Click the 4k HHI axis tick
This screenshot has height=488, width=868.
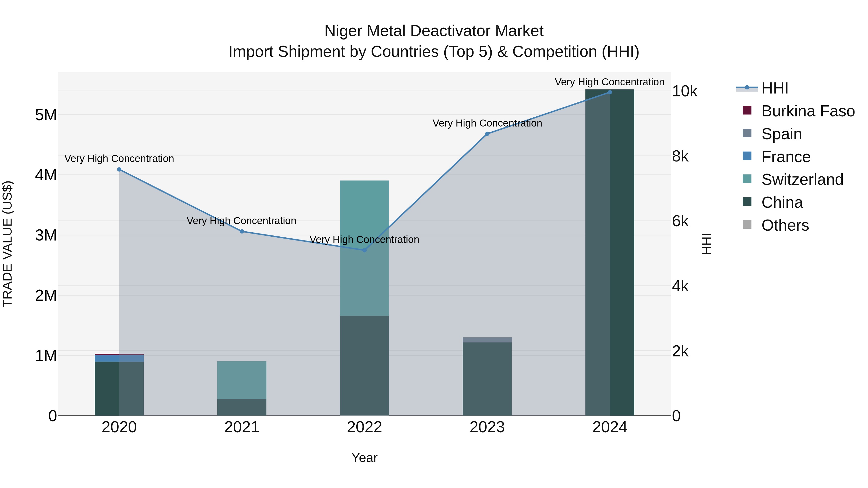point(680,286)
